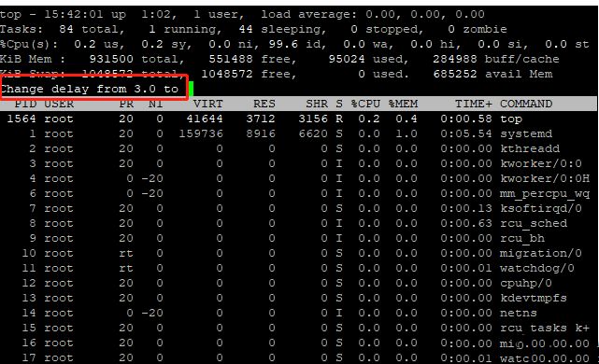Select the netns process name

(x=519, y=314)
